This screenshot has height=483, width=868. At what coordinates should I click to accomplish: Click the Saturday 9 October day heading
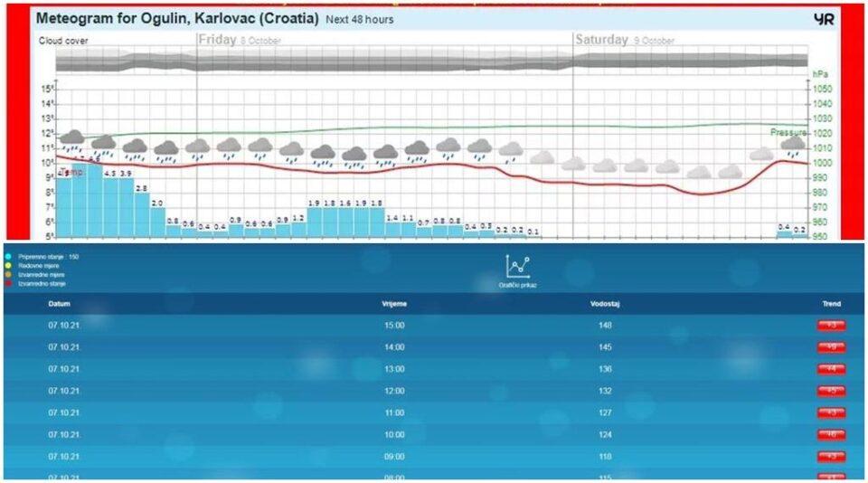click(x=625, y=40)
